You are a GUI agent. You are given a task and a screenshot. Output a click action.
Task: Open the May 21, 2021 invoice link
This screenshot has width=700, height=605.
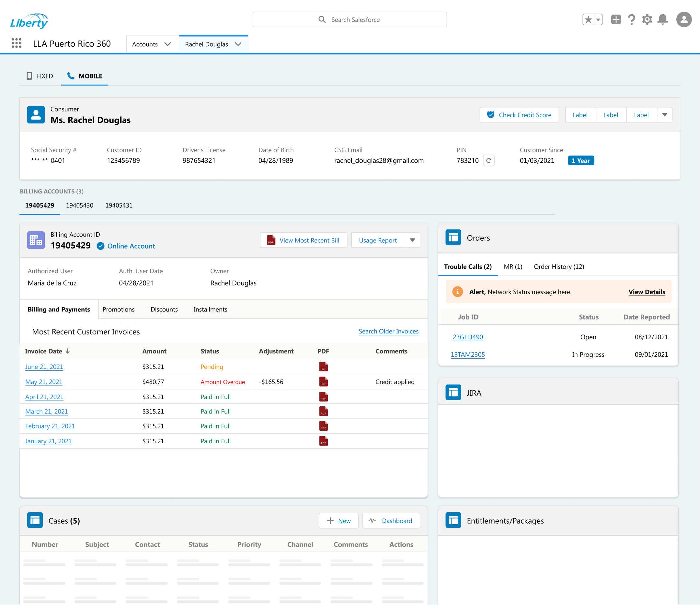tap(44, 382)
